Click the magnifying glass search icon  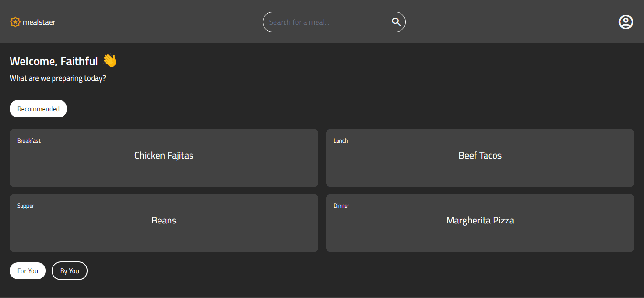point(396,22)
